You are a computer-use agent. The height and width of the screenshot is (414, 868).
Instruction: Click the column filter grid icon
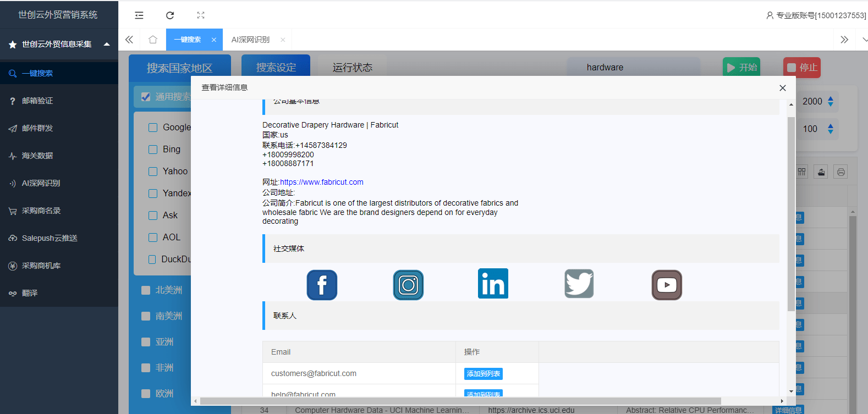[802, 172]
